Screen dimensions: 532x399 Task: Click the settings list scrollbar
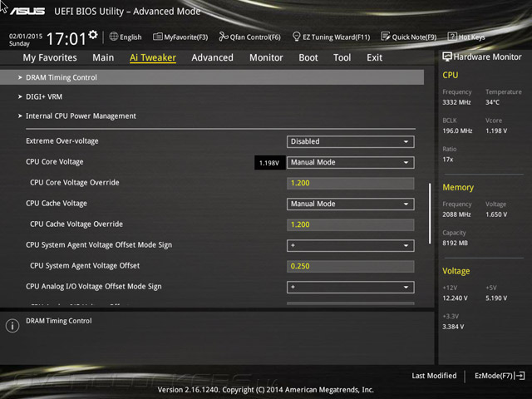[430, 214]
